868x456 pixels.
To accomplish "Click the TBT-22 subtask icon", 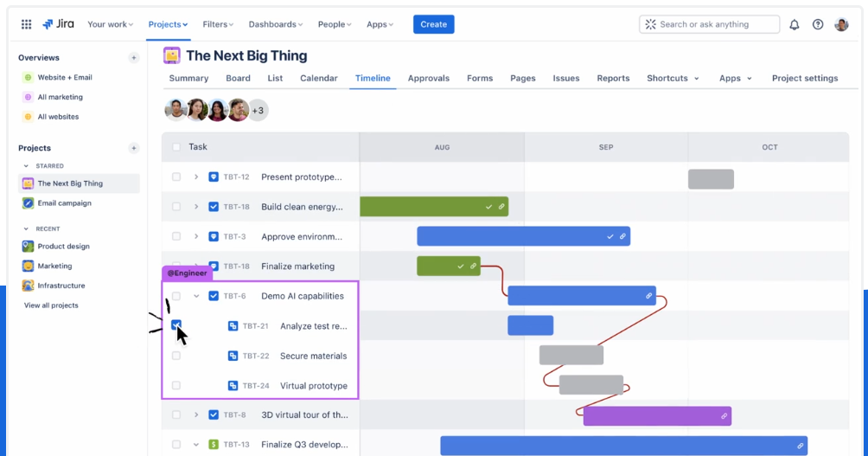I will coord(233,356).
